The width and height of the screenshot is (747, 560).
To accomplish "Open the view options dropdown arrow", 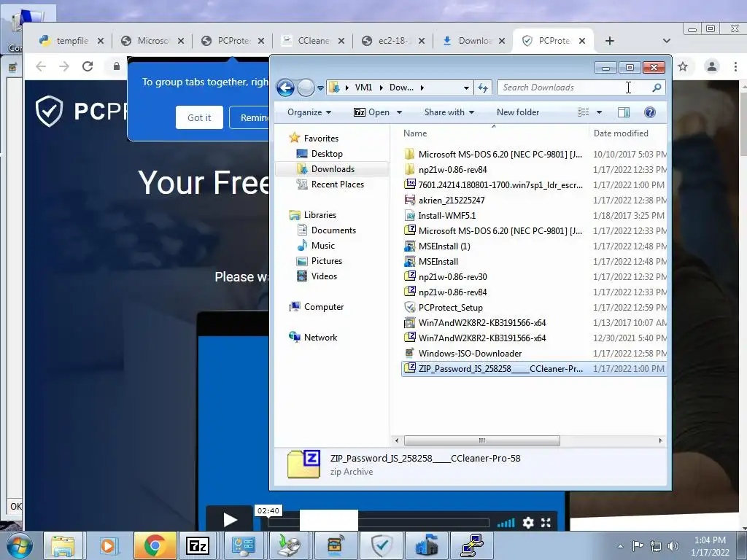I will tap(600, 112).
